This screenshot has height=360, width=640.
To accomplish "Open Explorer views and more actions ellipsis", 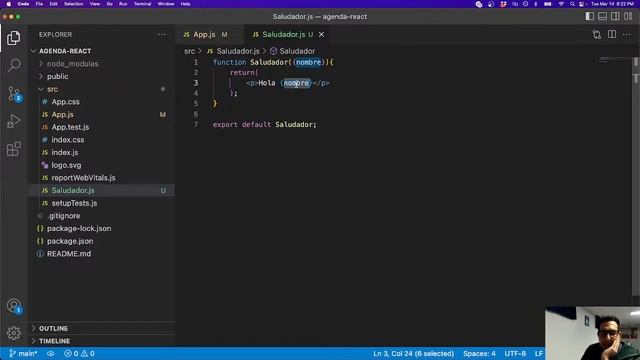I will click(x=162, y=35).
